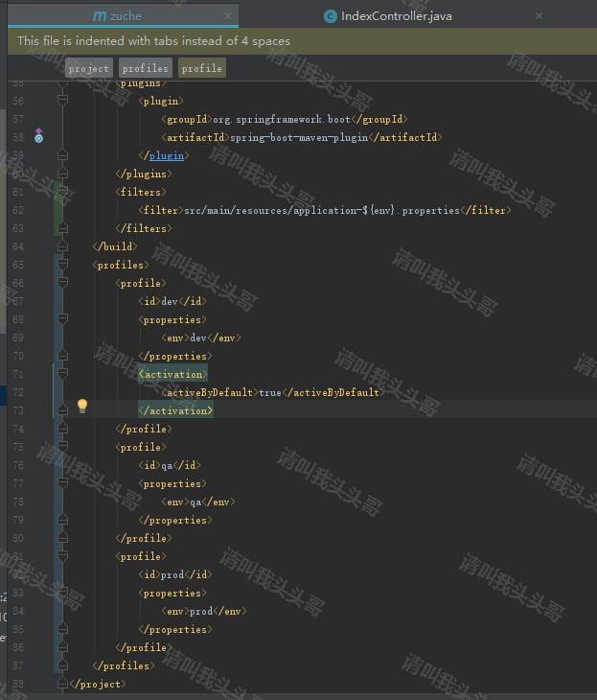
Task: Click the org.springframework.boot groupId text
Action: tap(282, 119)
